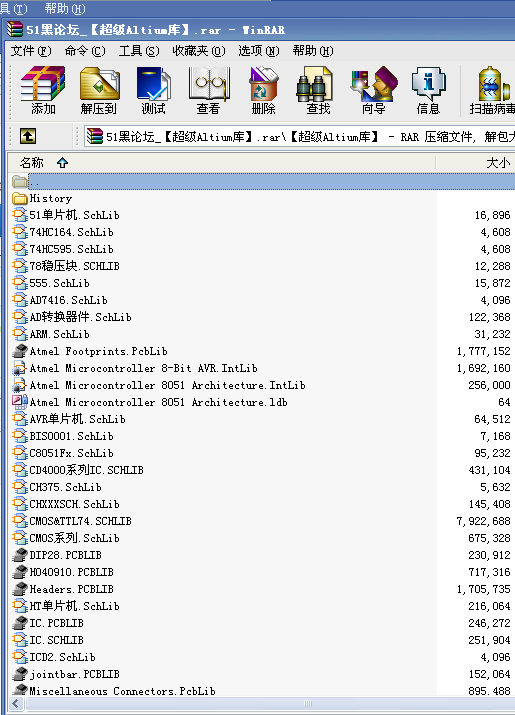Viewport: 515px width, 715px height.
Task: Click the DIP28.PCBLIB file icon
Action: point(20,555)
